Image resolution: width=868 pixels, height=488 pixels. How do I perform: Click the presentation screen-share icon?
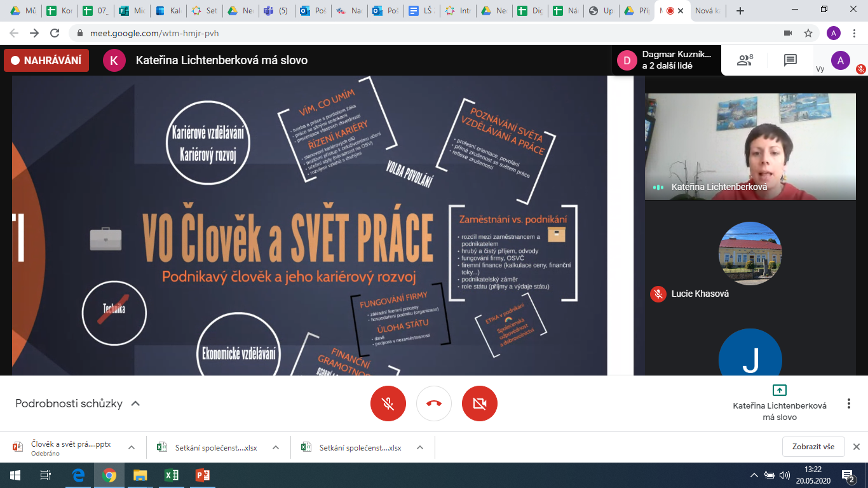779,390
